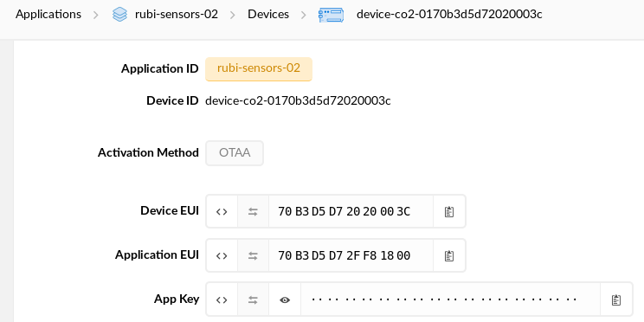Image resolution: width=644 pixels, height=322 pixels.
Task: Open Applications breadcrumb link
Action: tap(48, 15)
